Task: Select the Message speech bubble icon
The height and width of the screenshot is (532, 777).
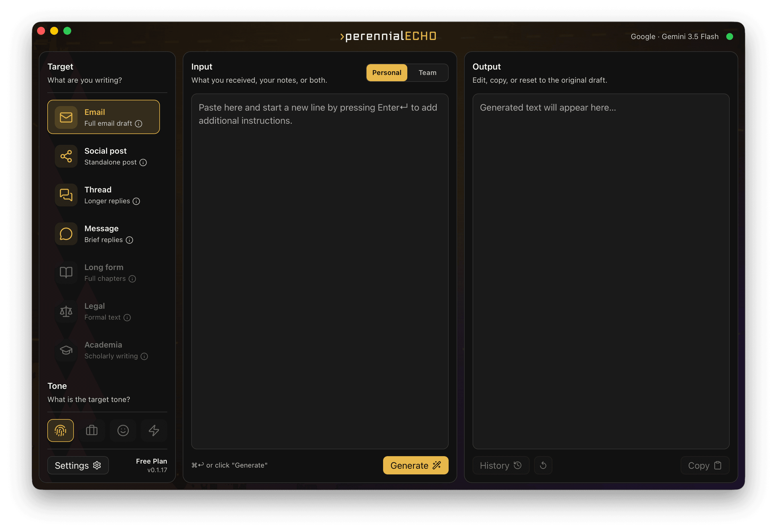Action: (66, 234)
